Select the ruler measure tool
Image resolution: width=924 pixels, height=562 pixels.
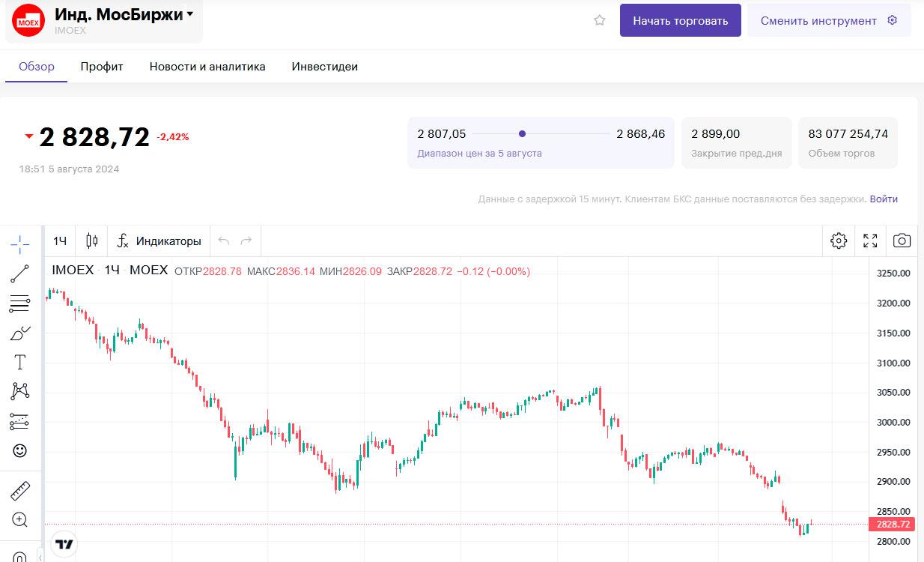point(20,492)
